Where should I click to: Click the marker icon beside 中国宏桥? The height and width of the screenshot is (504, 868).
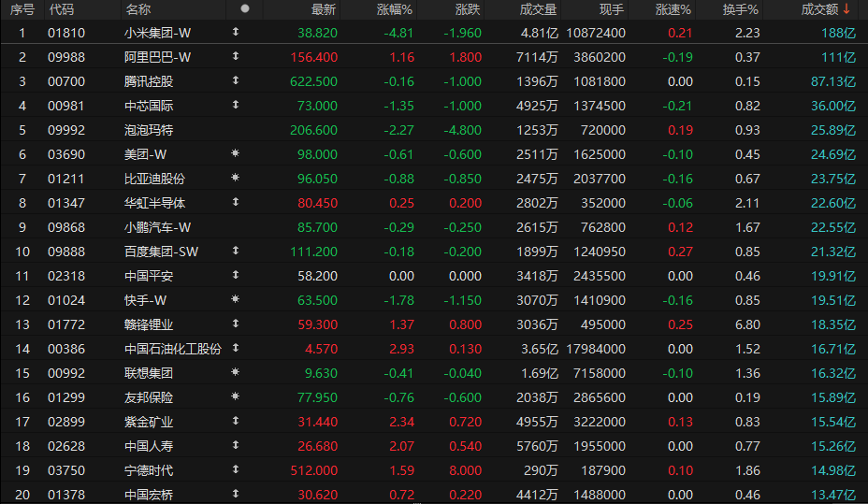tap(236, 494)
